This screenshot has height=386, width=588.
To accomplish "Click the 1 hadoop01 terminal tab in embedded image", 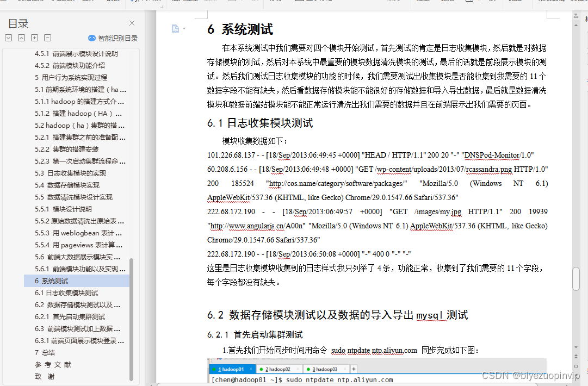I will pos(231,369).
